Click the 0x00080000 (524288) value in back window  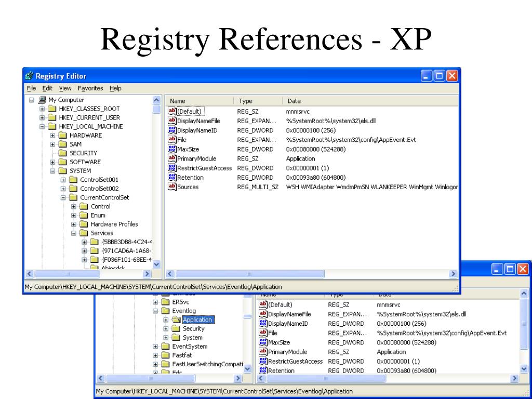[x=406, y=342]
